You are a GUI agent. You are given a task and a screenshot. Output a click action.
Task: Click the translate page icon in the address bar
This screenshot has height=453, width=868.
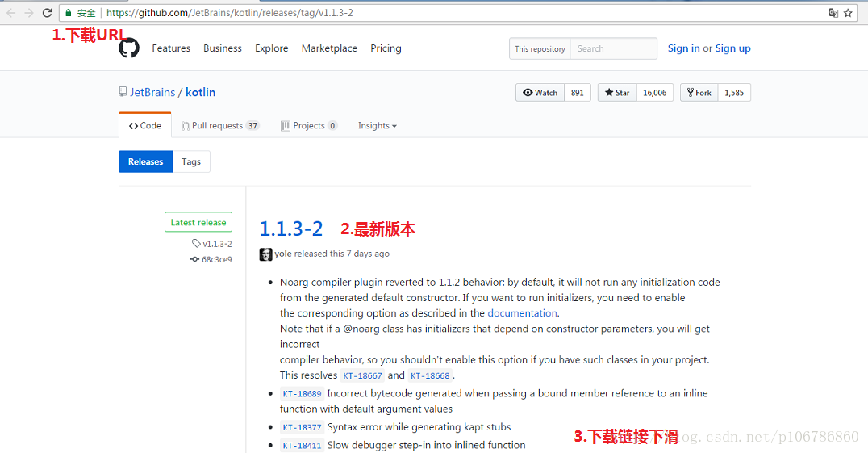pos(833,13)
